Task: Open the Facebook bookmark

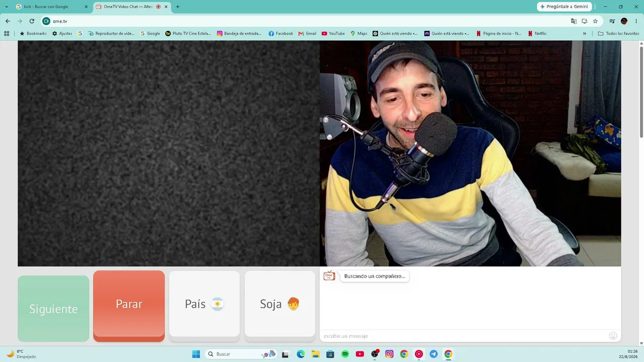Action: (x=281, y=34)
